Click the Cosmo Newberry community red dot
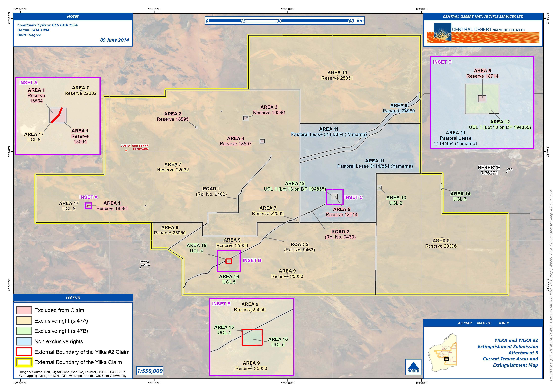Screen dimensions: 556x392 126,150
